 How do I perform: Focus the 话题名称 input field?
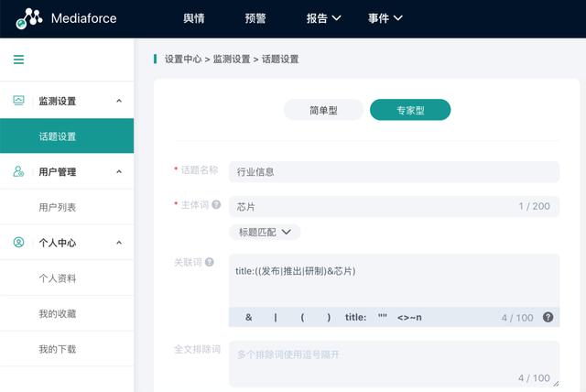[394, 172]
